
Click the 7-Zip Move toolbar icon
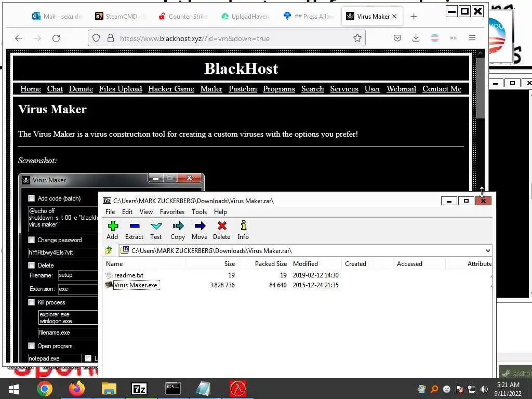click(x=199, y=230)
